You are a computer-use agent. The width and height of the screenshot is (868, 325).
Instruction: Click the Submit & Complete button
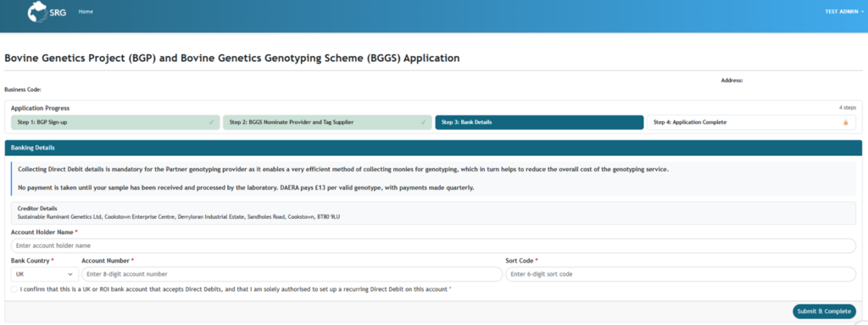[x=824, y=311]
